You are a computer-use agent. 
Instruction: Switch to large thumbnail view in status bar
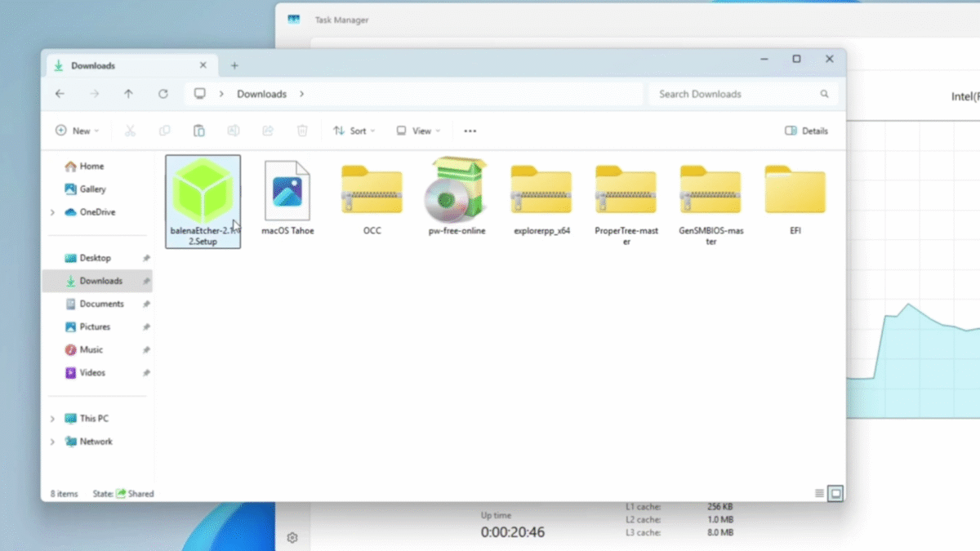point(835,493)
